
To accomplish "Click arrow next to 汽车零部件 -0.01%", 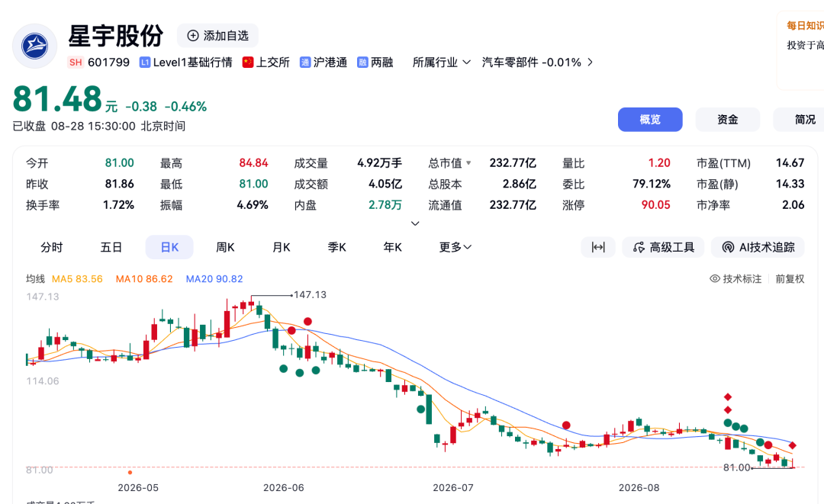I will click(x=590, y=63).
